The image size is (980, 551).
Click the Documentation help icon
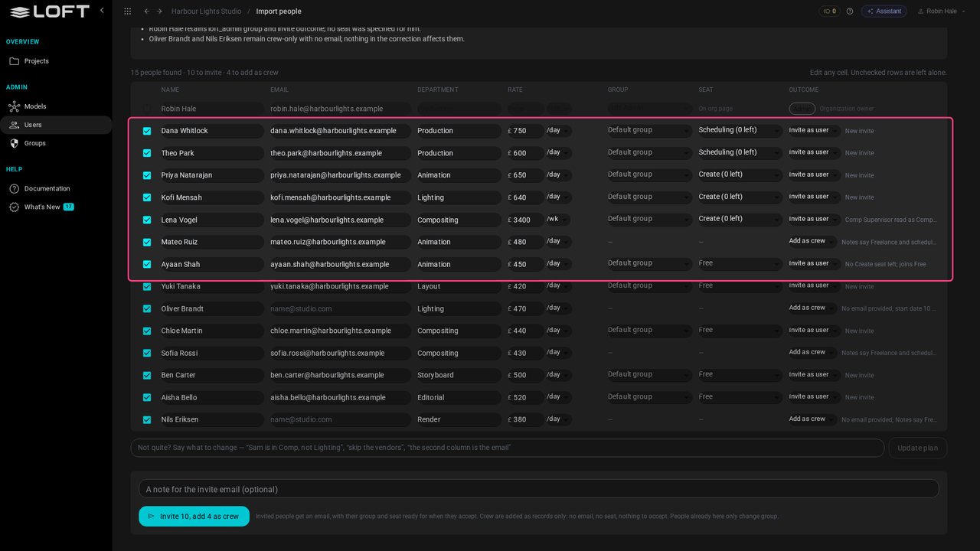(15, 188)
